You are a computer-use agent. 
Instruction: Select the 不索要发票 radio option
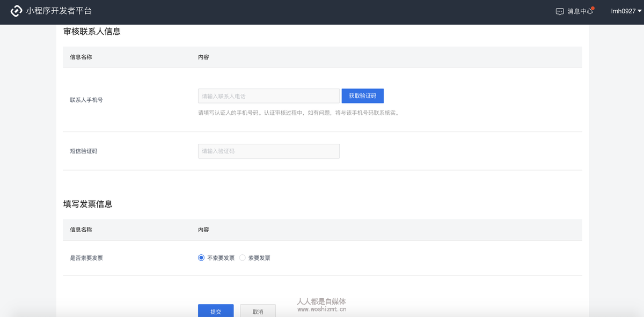(x=201, y=258)
